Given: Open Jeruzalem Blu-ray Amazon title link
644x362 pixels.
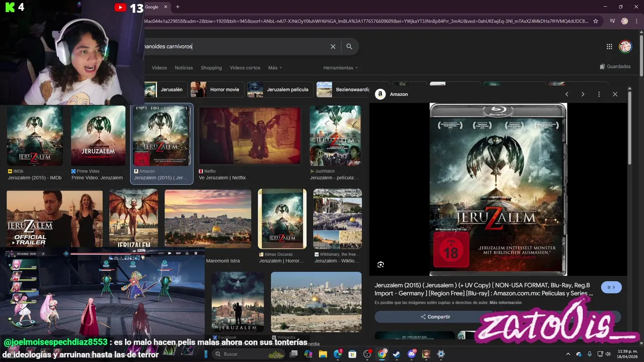Looking at the screenshot, I should pos(484,289).
